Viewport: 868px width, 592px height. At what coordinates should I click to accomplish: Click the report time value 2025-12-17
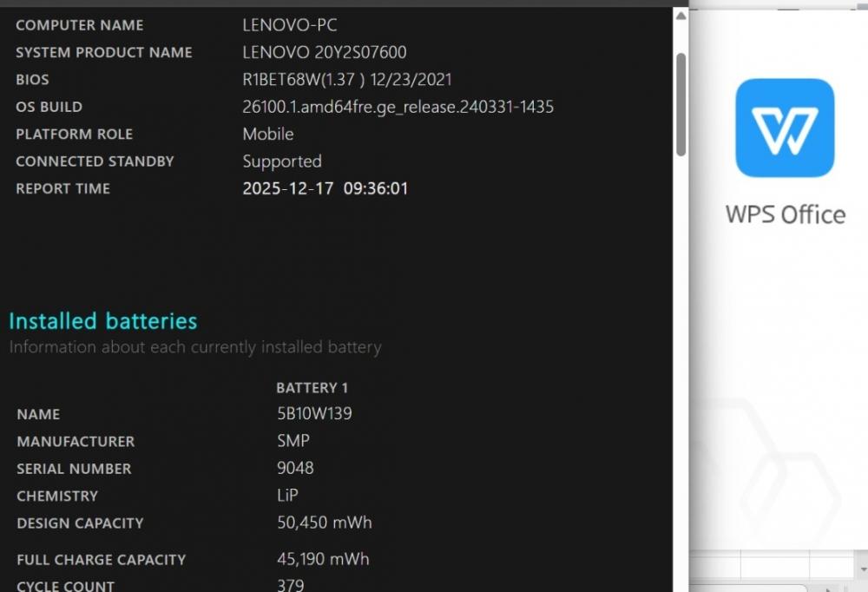pos(288,188)
